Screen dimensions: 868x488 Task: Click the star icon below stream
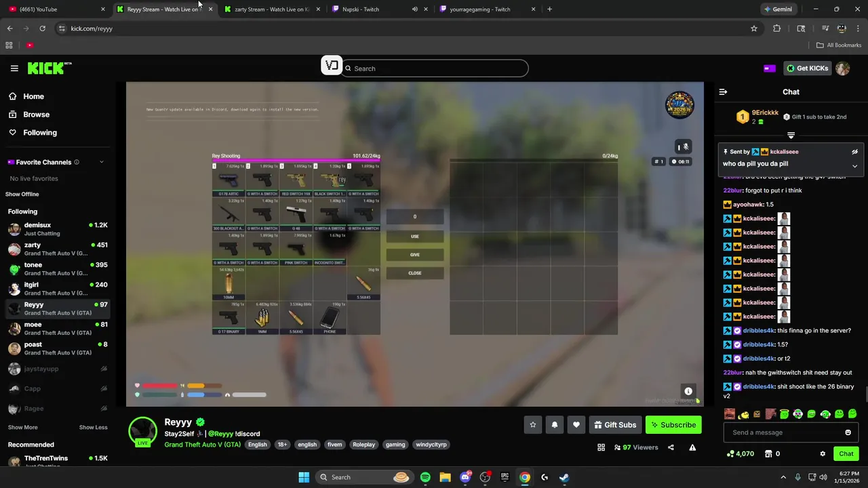[x=533, y=425]
